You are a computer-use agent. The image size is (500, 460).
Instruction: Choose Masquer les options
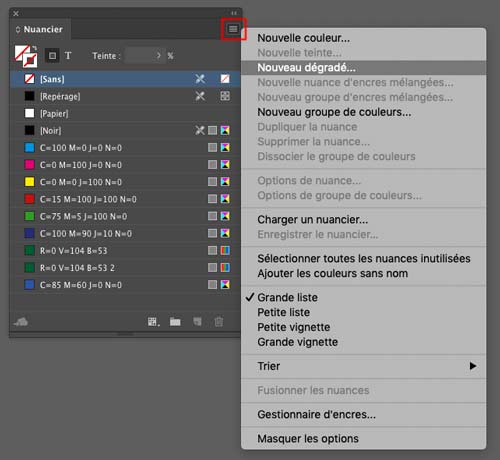[x=364, y=438]
